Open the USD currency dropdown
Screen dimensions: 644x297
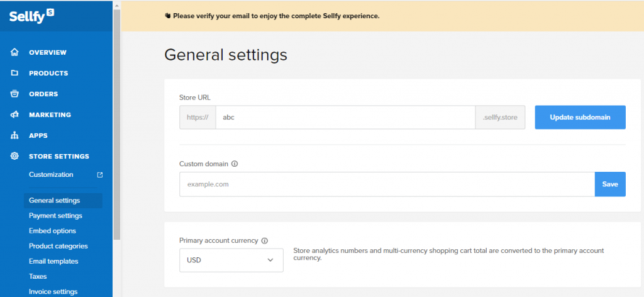point(231,260)
